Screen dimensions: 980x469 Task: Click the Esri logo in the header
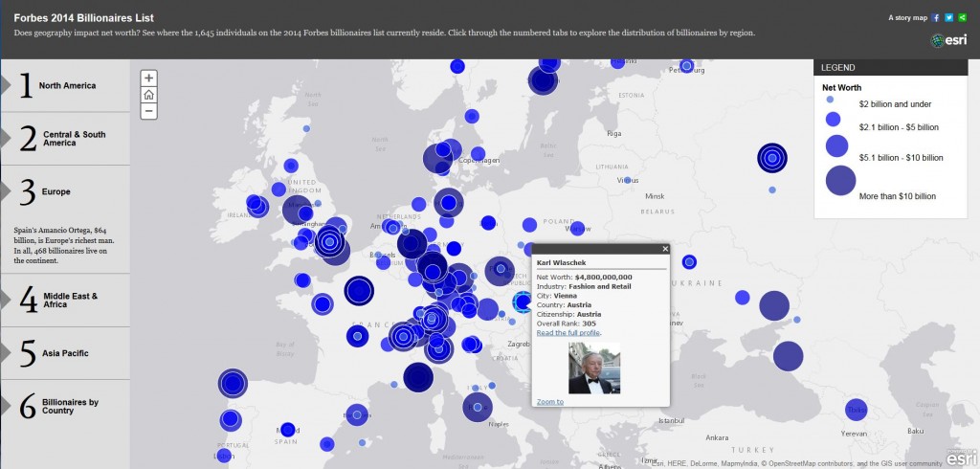tap(948, 40)
